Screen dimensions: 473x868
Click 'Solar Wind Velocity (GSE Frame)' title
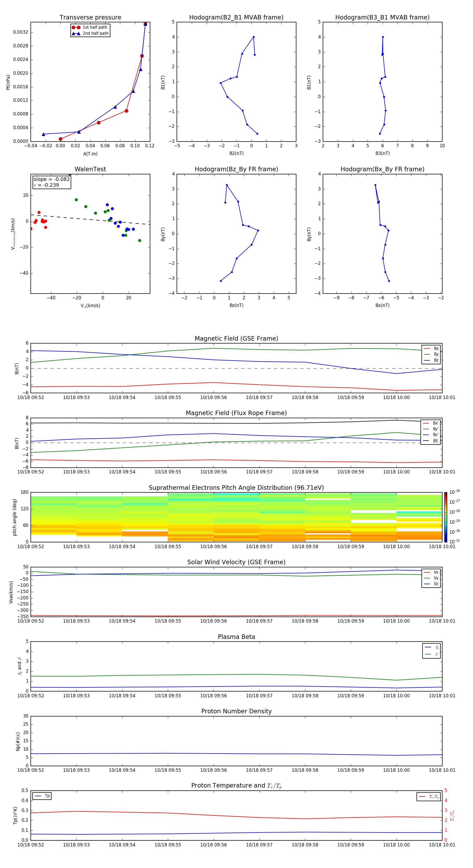236,562
